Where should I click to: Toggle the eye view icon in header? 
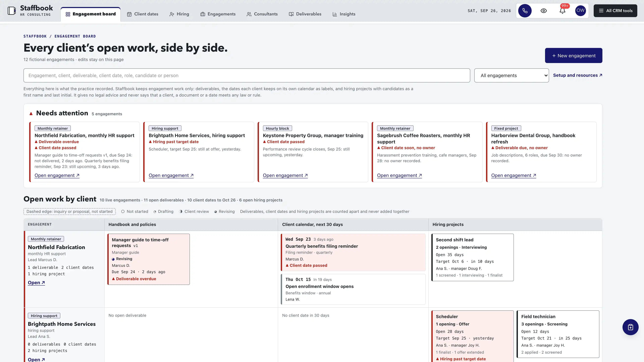[x=544, y=11]
